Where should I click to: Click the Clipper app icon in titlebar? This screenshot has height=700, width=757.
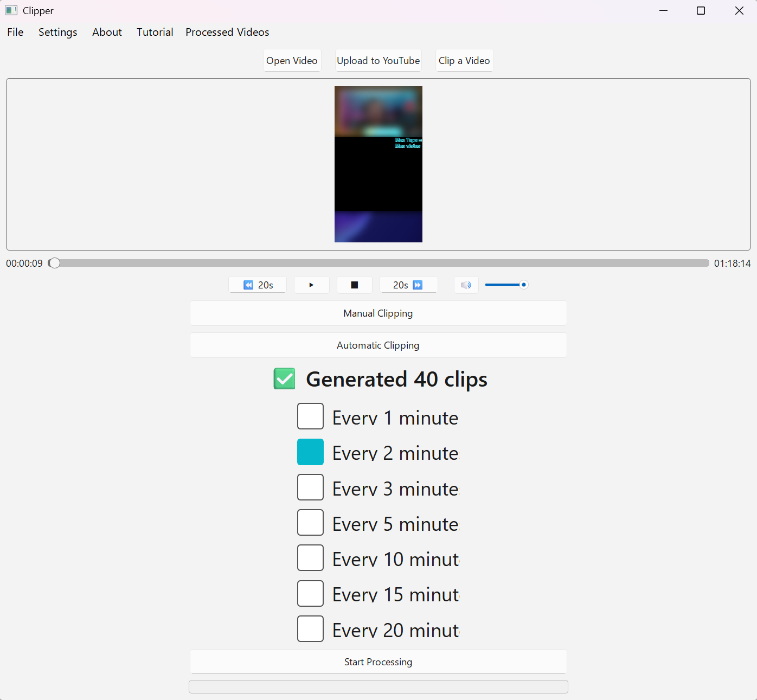click(11, 10)
